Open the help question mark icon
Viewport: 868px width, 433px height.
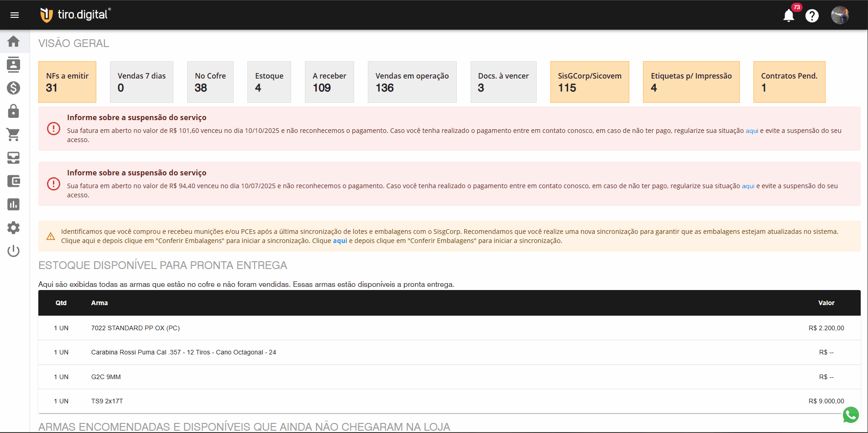[x=813, y=15]
